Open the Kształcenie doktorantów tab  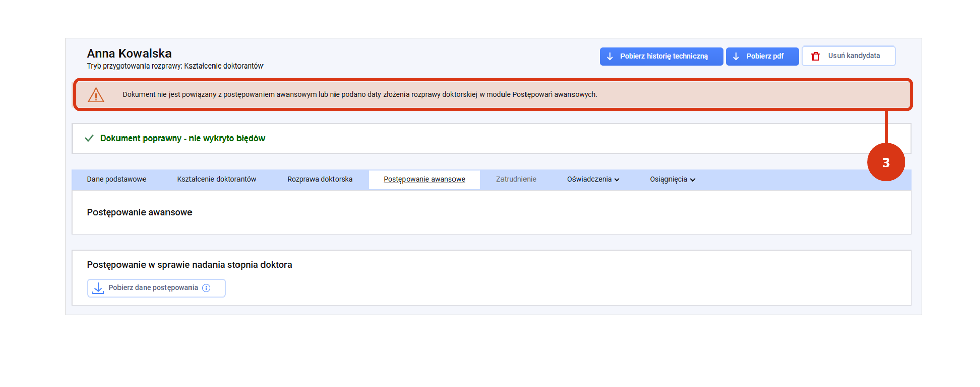(x=217, y=180)
